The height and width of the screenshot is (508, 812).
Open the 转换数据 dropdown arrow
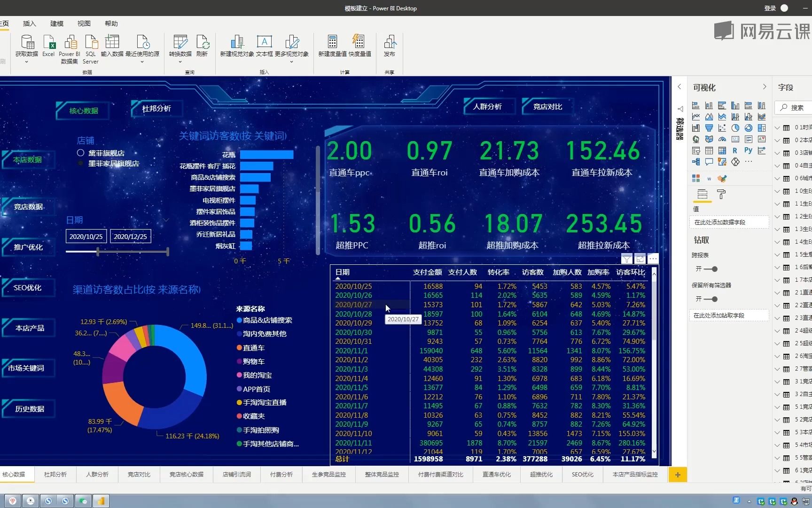[180, 62]
